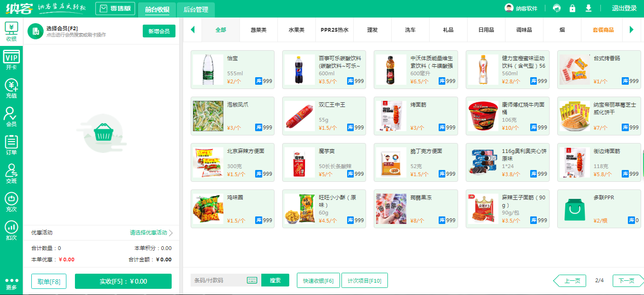The height and width of the screenshot is (295, 644).
Task: Select the 蒟蒻果冻 product card
Action: (416, 209)
